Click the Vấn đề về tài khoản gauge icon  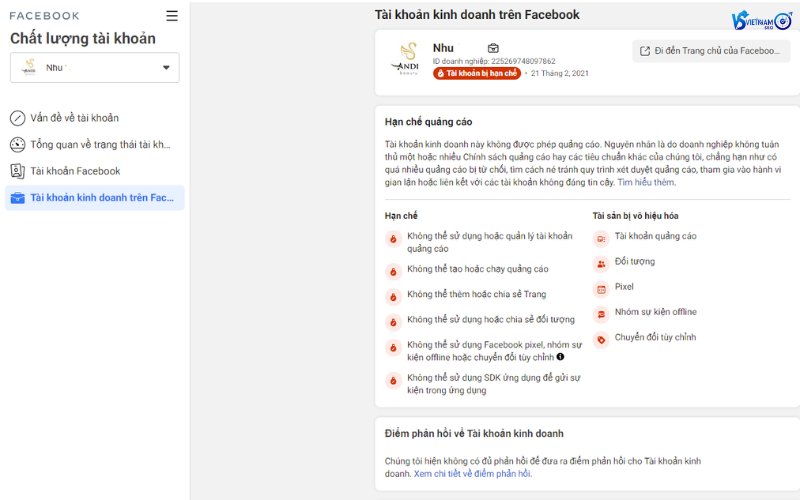[17, 118]
